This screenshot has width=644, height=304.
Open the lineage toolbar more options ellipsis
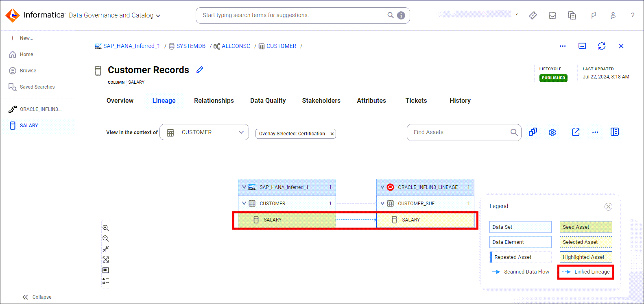[595, 132]
